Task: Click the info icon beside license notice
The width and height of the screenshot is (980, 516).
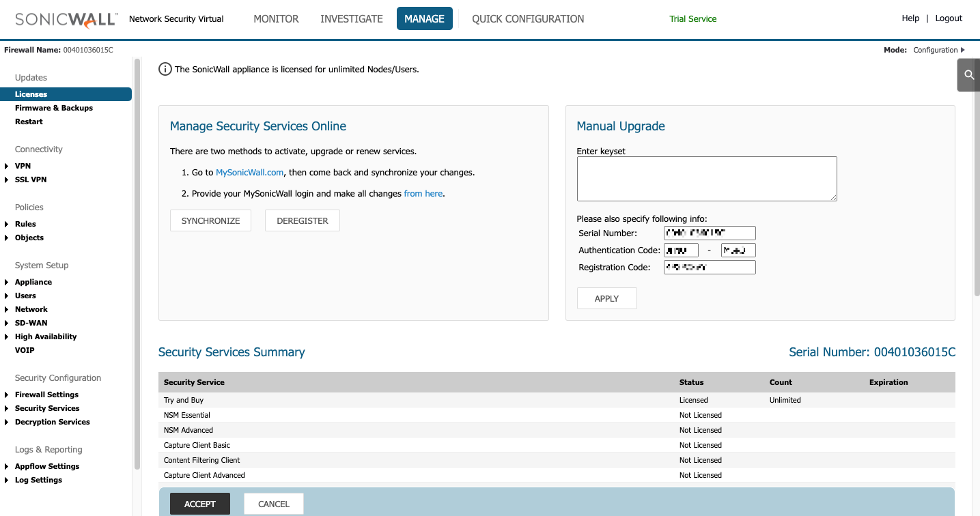Action: click(165, 69)
